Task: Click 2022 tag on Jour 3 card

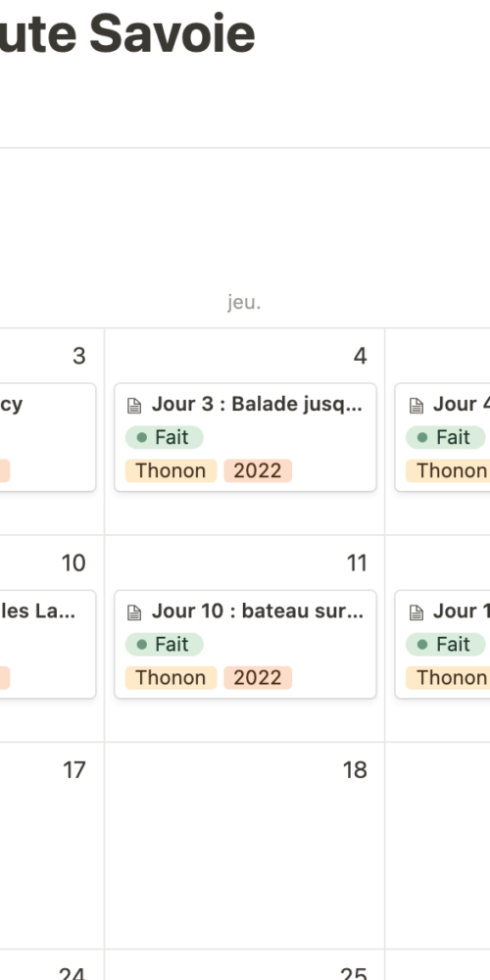Action: point(258,470)
